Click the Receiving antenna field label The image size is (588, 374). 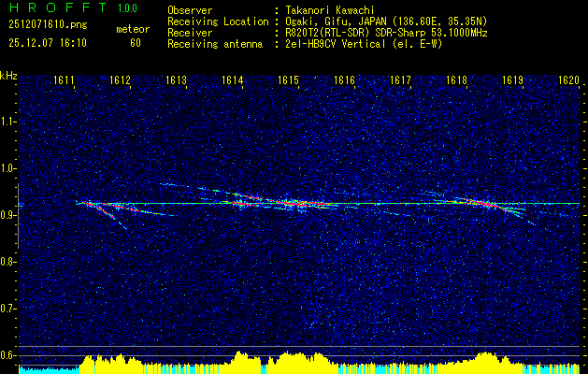click(215, 44)
